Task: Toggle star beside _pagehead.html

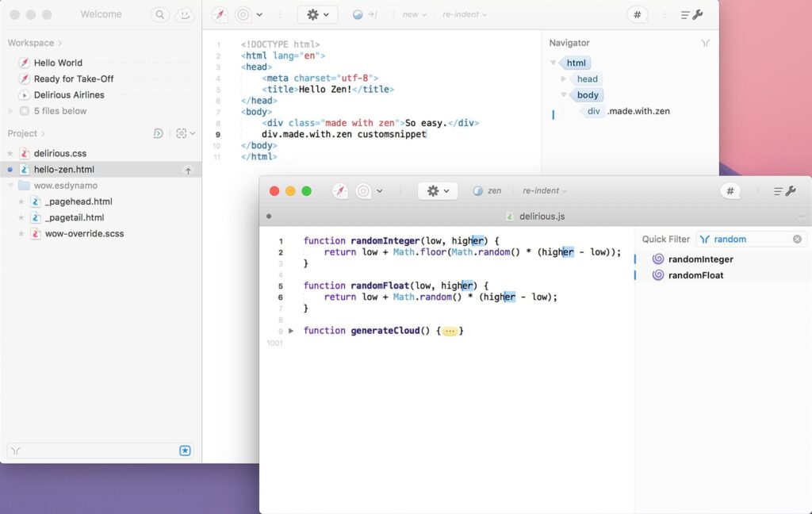Action: click(x=21, y=201)
